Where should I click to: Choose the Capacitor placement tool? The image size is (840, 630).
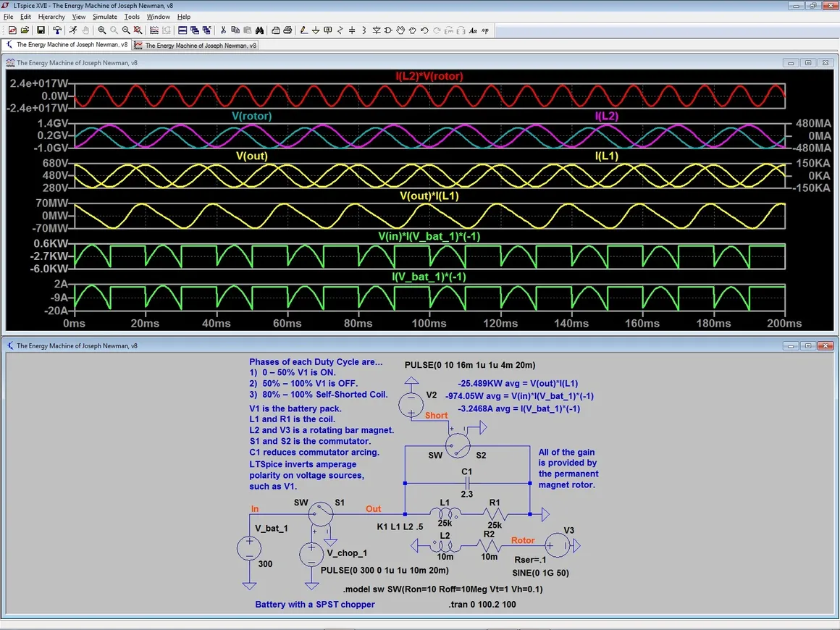(x=352, y=30)
